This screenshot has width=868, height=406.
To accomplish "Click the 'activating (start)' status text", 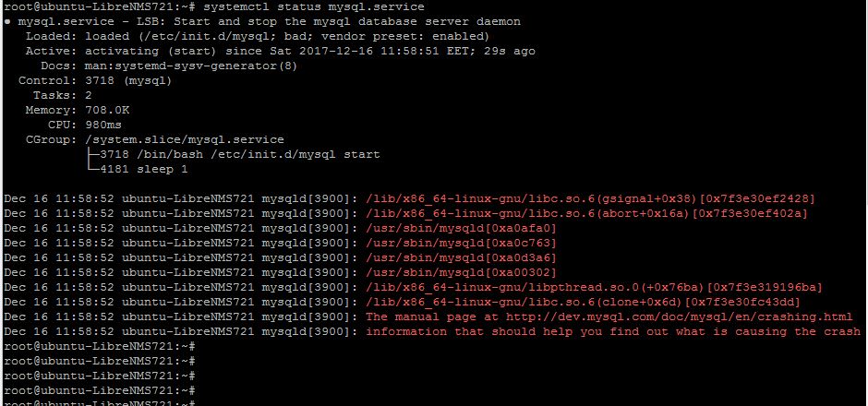I will point(151,51).
